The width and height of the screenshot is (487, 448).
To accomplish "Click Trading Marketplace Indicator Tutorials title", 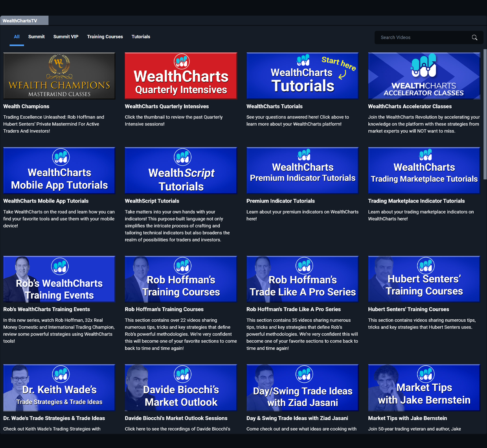I will (x=416, y=201).
